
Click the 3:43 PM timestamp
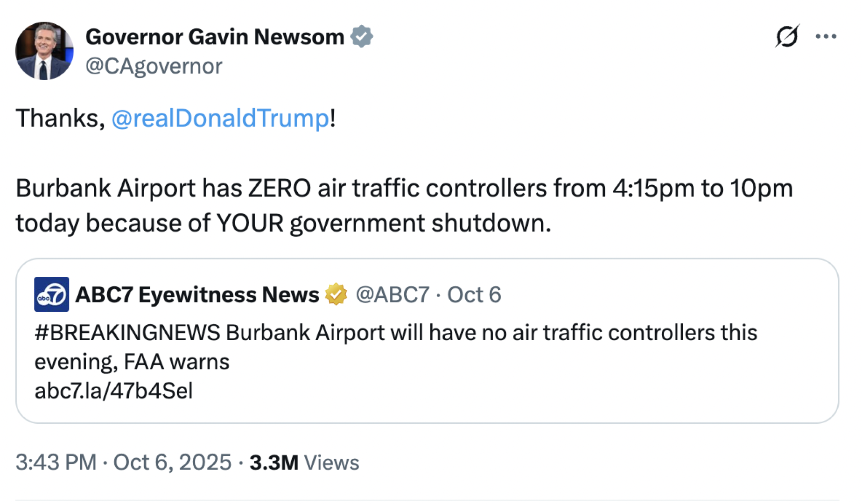pos(56,462)
